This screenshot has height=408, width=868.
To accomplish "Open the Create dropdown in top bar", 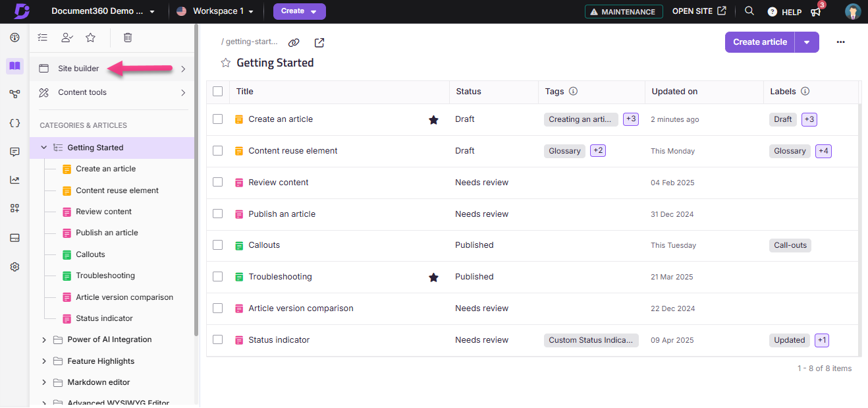I will coord(299,11).
